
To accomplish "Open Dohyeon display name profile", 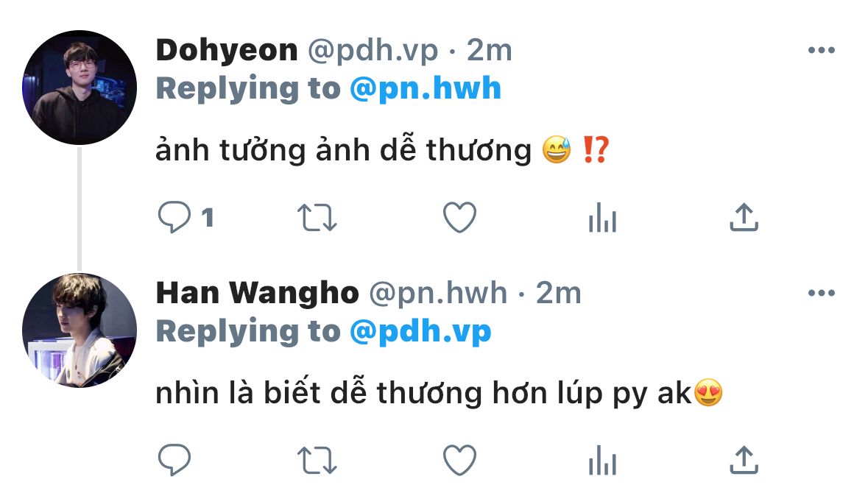I will (227, 51).
